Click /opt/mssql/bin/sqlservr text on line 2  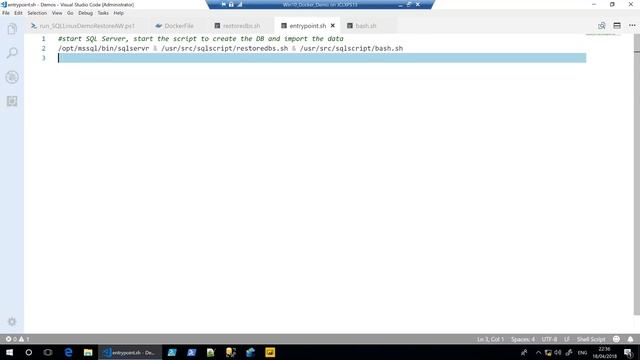[x=104, y=48]
